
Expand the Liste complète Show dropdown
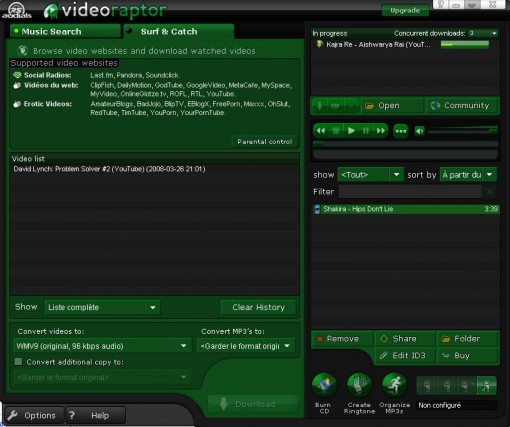coord(153,307)
